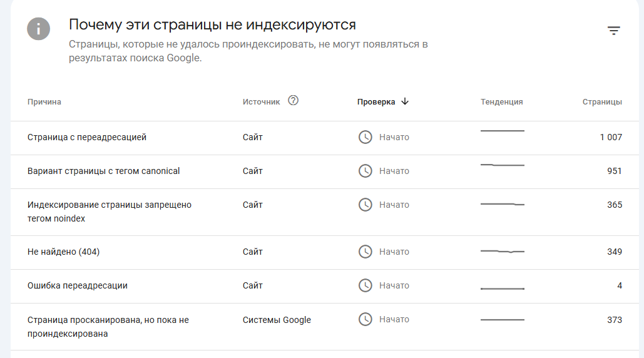Toggle sort arrow next to Проверка
644x358 pixels.
coord(405,101)
